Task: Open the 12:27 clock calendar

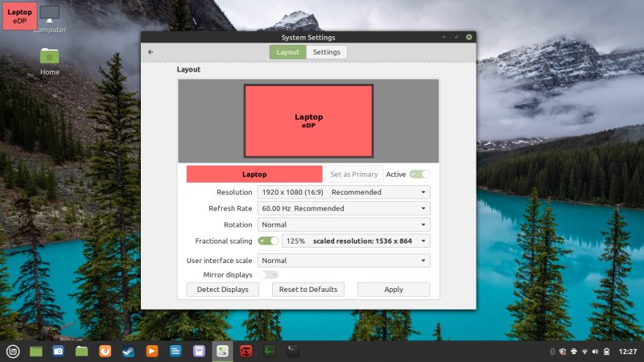Action: click(x=628, y=352)
